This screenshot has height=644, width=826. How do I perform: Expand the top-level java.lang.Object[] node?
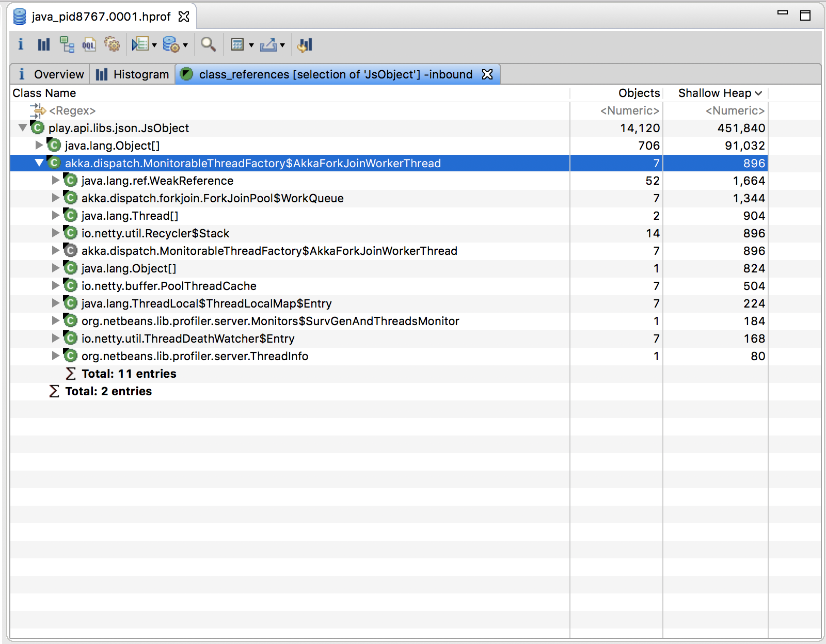(39, 145)
